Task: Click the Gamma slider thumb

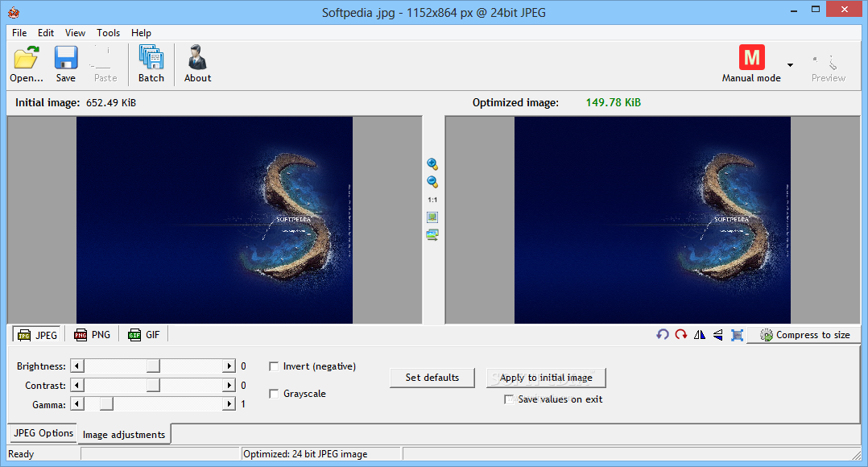Action: tap(106, 404)
